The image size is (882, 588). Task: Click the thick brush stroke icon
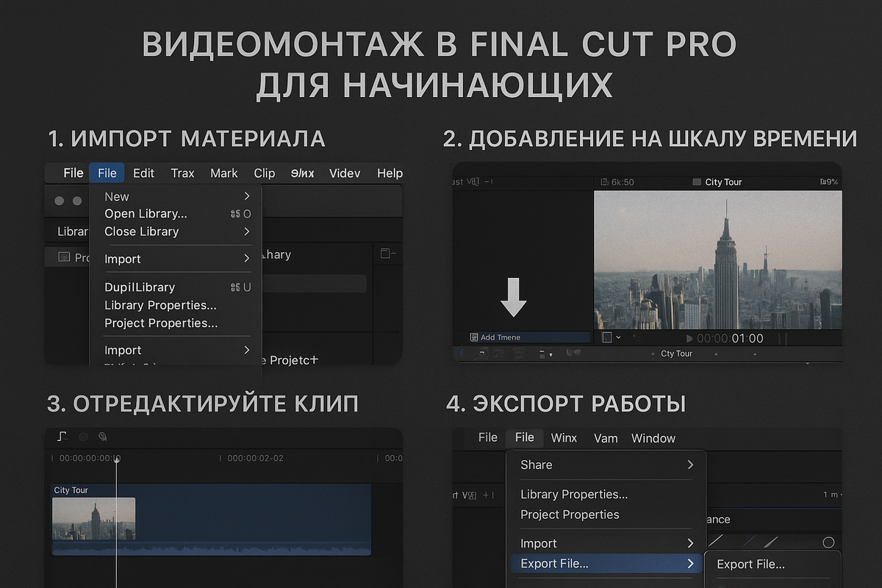point(770,542)
